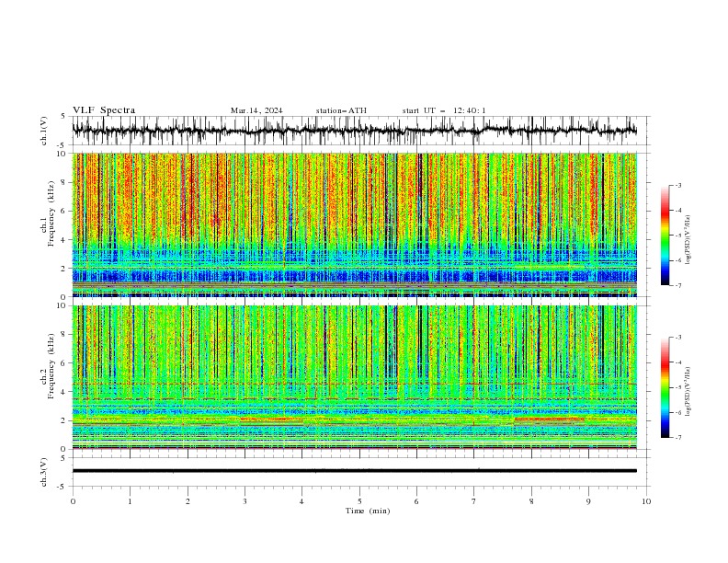Click the "VLF Spectra" title text

pyautogui.click(x=104, y=110)
